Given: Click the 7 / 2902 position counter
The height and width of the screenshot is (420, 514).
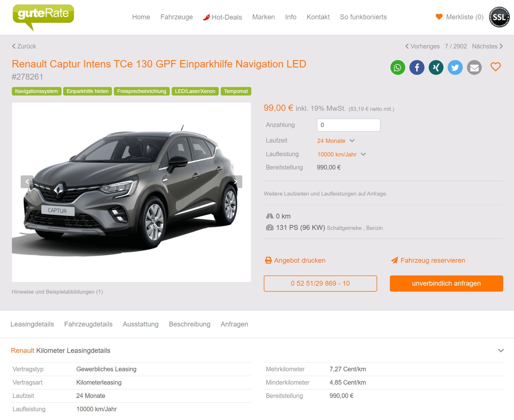Looking at the screenshot, I should point(456,46).
